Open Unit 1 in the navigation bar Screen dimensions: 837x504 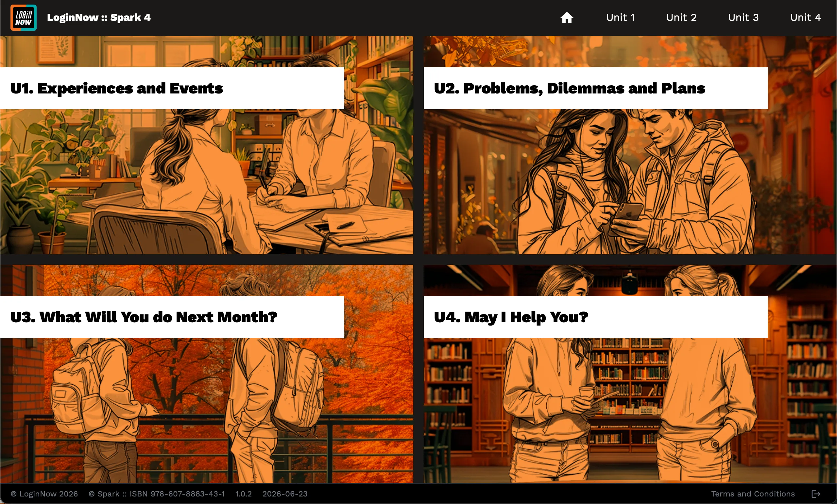coord(620,17)
